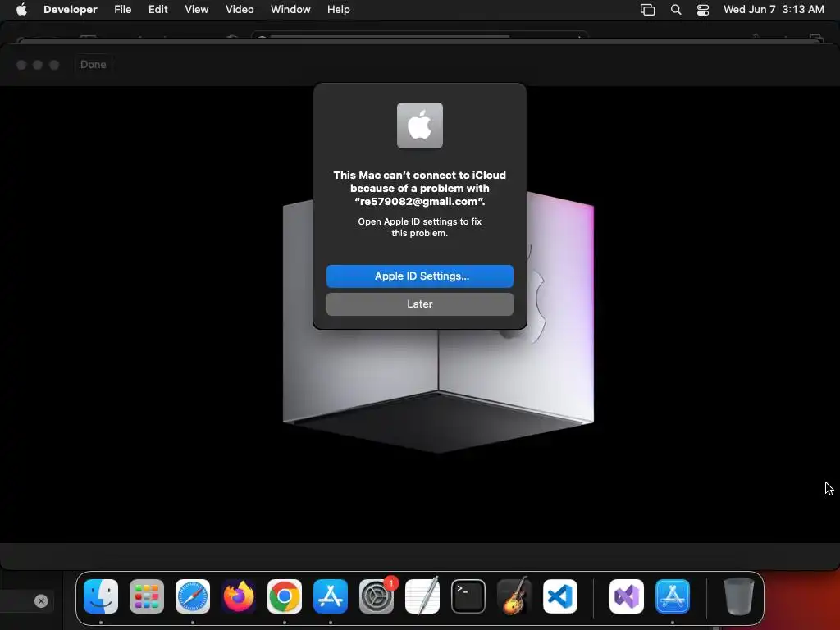Open Spotlight search in the menu bar

click(x=676, y=10)
